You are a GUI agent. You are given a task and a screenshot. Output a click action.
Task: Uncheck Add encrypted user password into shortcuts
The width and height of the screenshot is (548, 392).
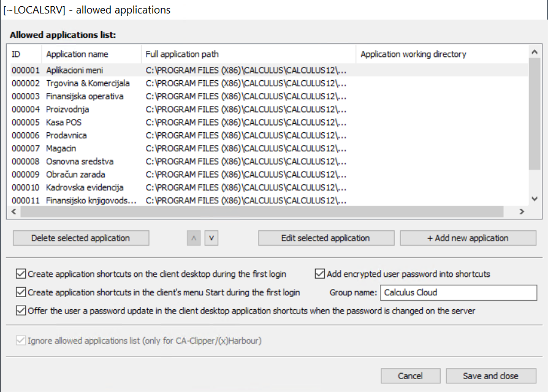click(321, 274)
